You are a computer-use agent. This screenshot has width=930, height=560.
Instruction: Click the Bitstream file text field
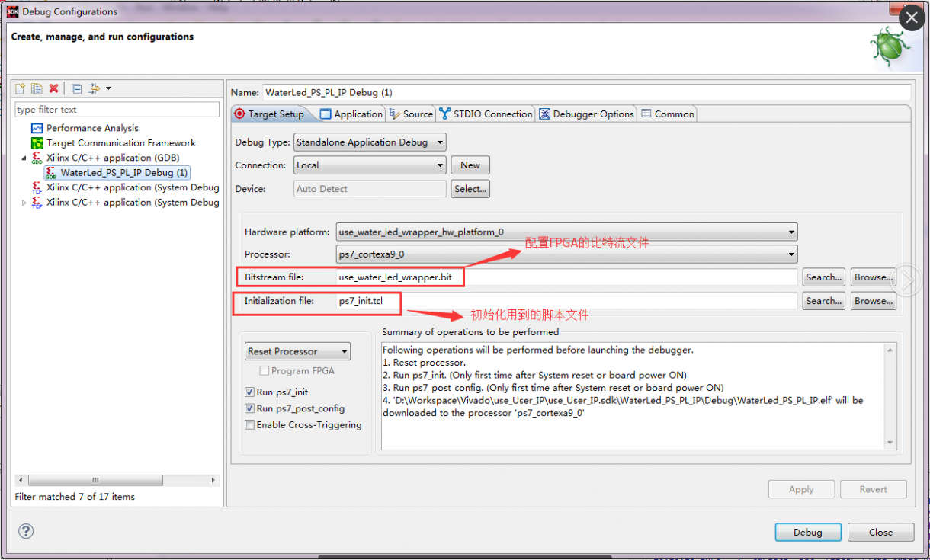(567, 277)
